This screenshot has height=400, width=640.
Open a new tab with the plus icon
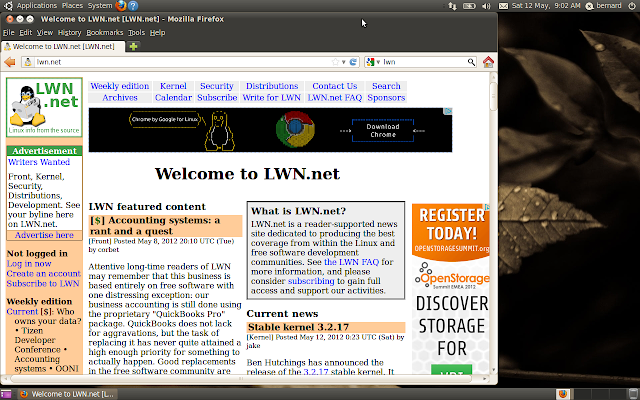[133, 46]
